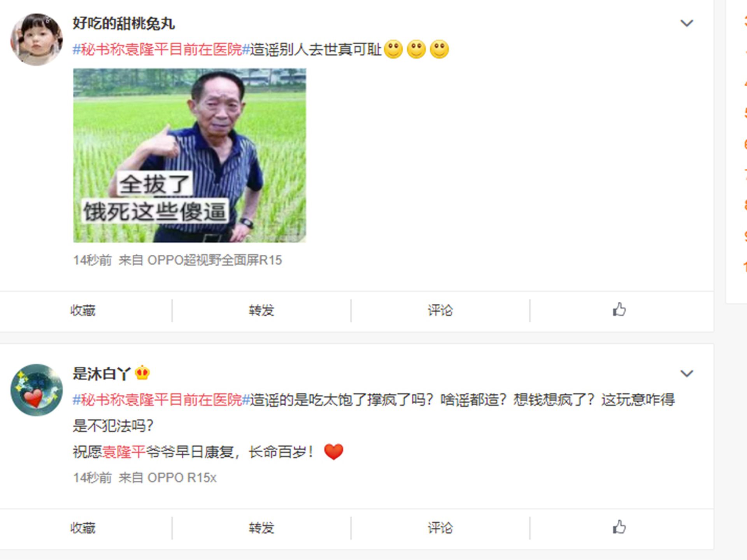Click the last smiley emoji in first post

tap(439, 49)
